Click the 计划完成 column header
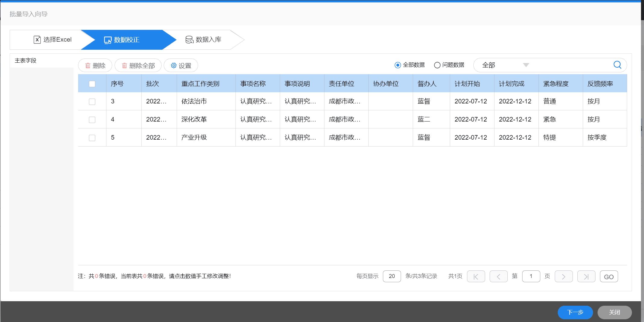The width and height of the screenshot is (644, 322). [x=516, y=84]
